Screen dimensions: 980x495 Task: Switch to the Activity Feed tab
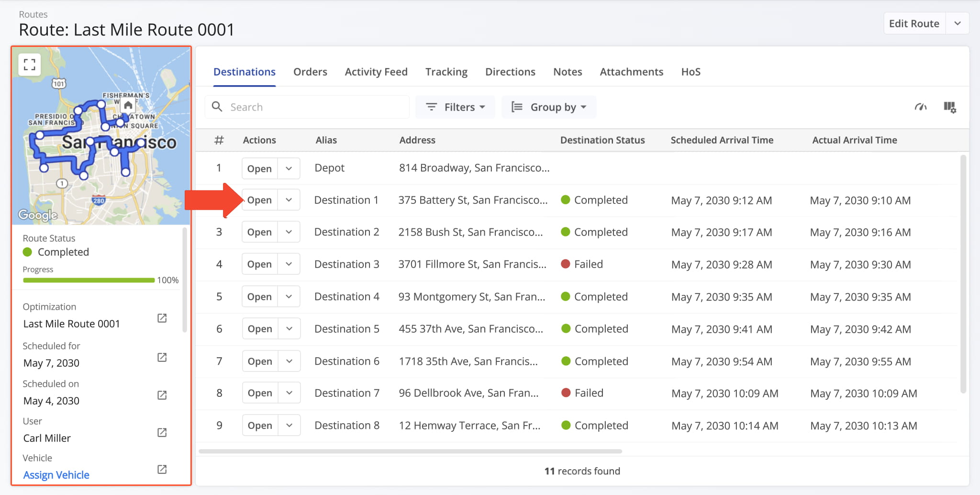click(376, 72)
